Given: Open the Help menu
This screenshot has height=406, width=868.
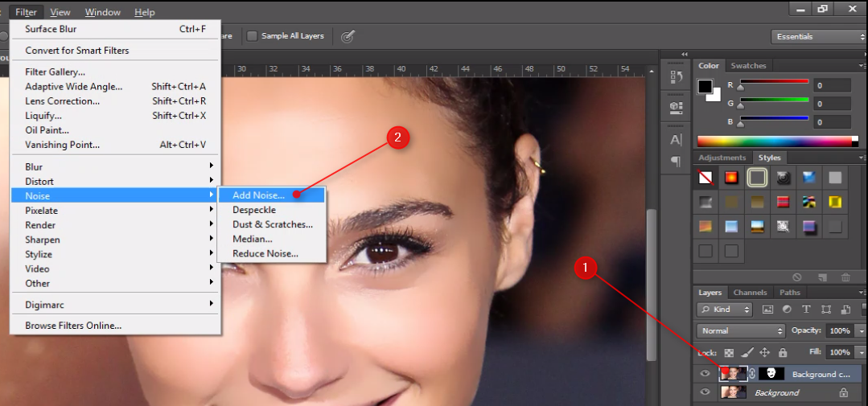Looking at the screenshot, I should pos(145,12).
